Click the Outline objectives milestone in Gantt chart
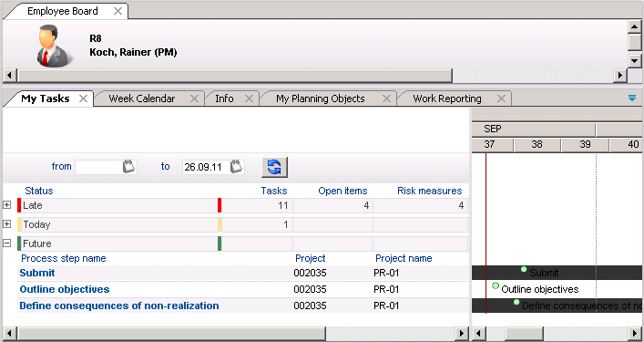The image size is (644, 342). (x=496, y=285)
